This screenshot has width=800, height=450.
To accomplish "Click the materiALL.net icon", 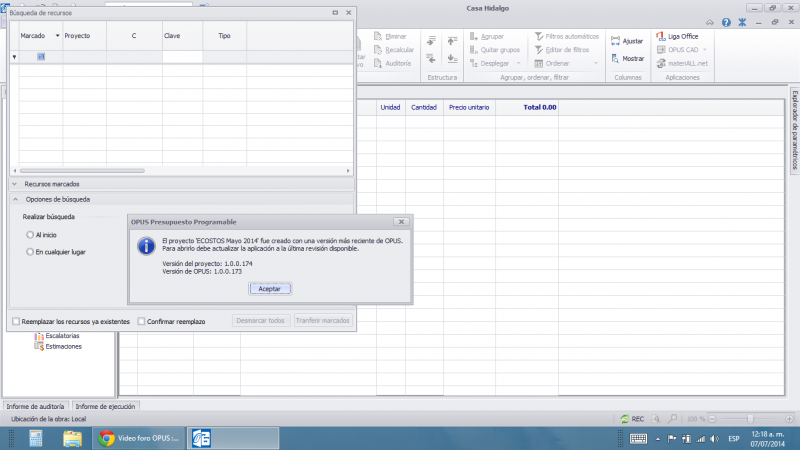I will tap(660, 63).
